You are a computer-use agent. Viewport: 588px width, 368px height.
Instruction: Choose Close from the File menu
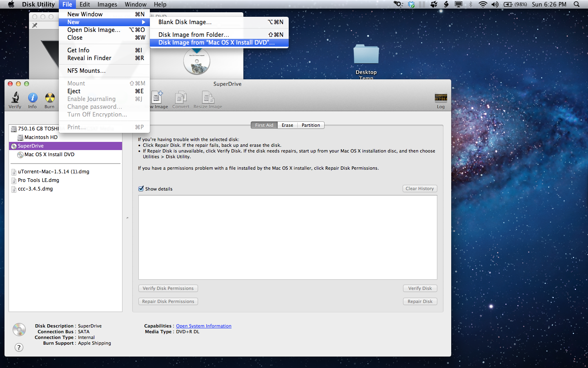click(104, 38)
